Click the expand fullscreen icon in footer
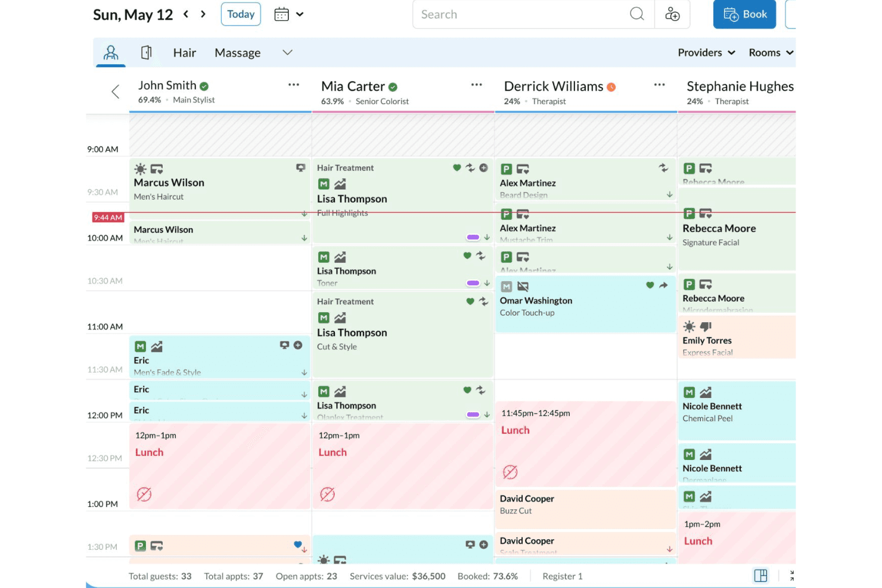The width and height of the screenshot is (882, 588). [x=792, y=575]
